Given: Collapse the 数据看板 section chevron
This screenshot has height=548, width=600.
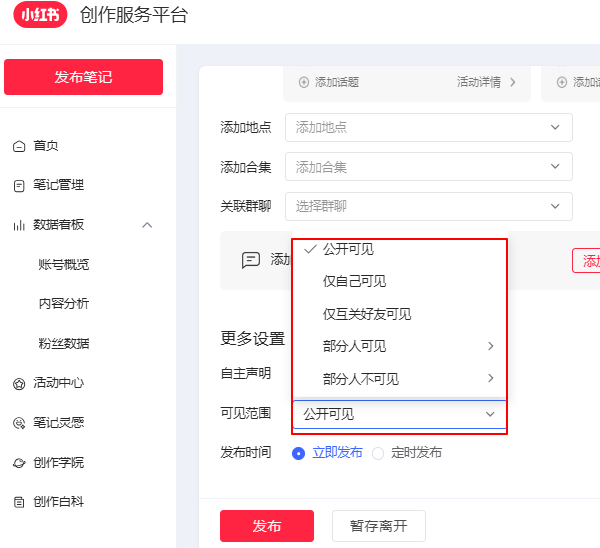Looking at the screenshot, I should pyautogui.click(x=147, y=225).
